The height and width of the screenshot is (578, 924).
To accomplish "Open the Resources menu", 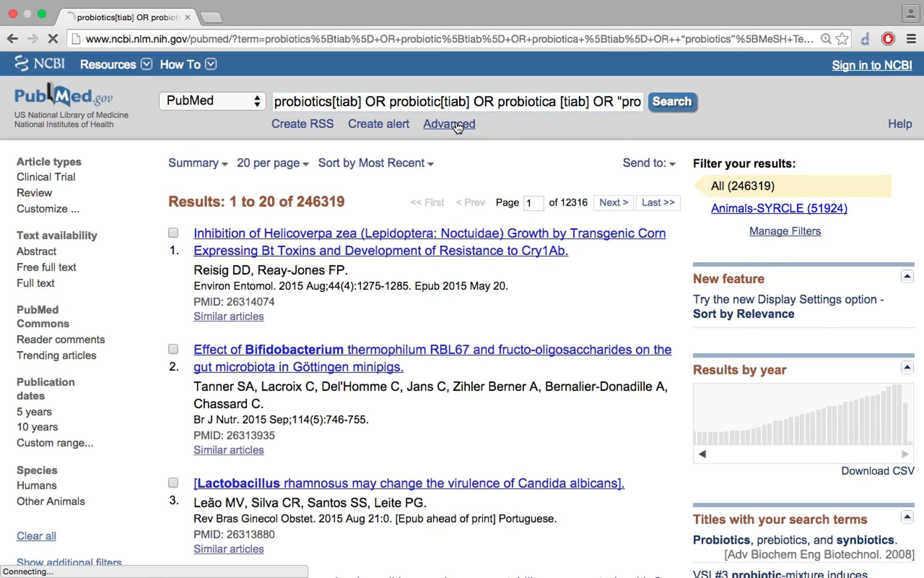I will [x=115, y=64].
